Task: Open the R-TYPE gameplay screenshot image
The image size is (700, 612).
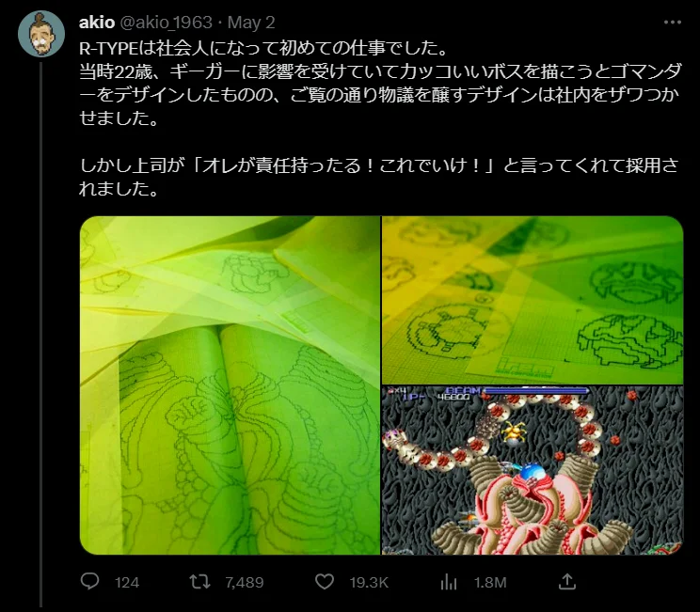Action: coord(533,471)
